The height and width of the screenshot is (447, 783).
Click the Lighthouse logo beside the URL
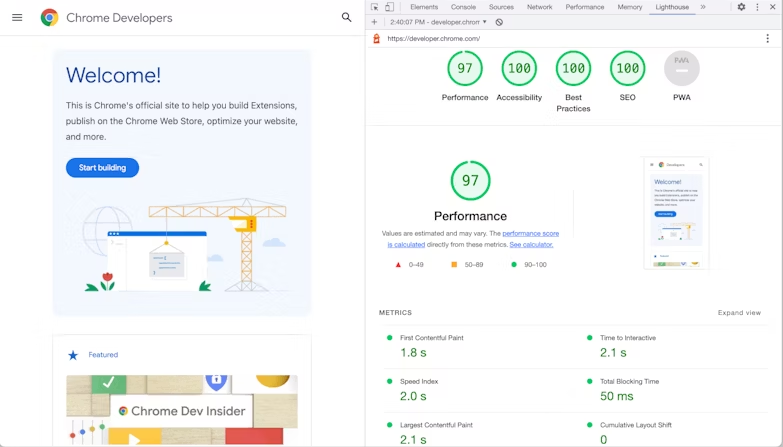click(x=377, y=38)
